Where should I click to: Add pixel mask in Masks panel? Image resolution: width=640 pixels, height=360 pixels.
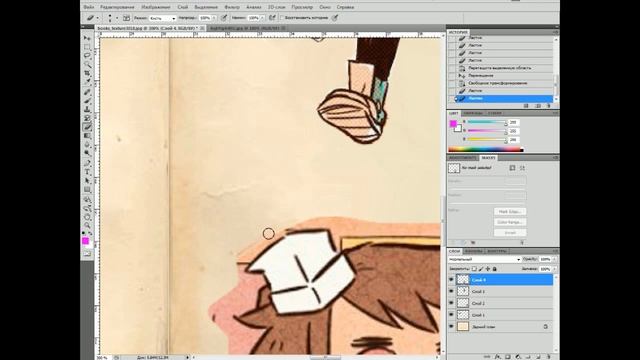[512, 168]
